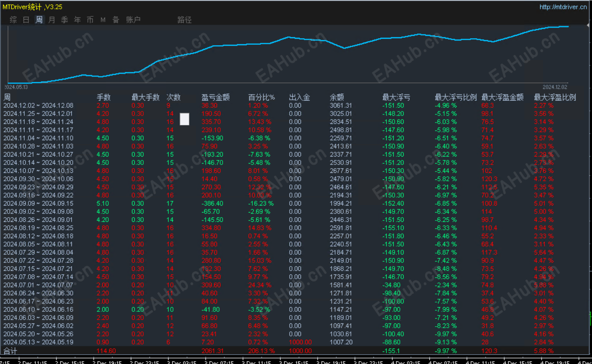Select the 周 weekly statistics tab

click(39, 20)
